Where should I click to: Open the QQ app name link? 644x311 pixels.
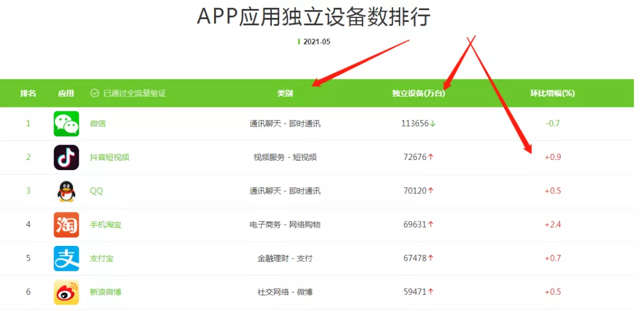(97, 191)
